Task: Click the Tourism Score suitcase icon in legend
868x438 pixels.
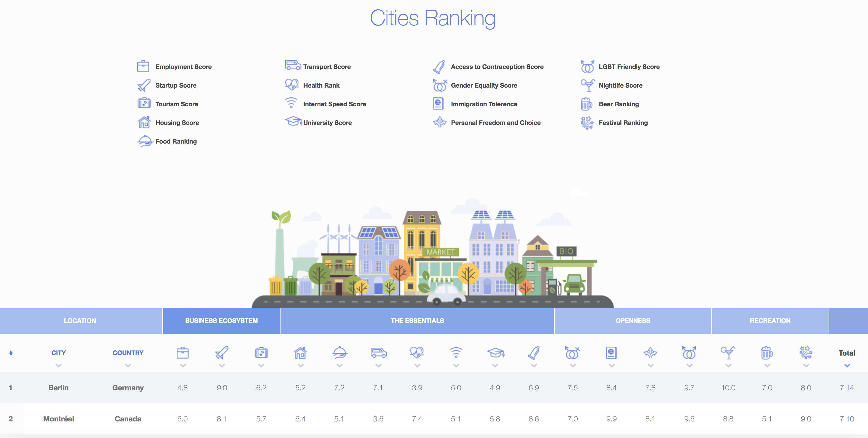Action: click(144, 103)
